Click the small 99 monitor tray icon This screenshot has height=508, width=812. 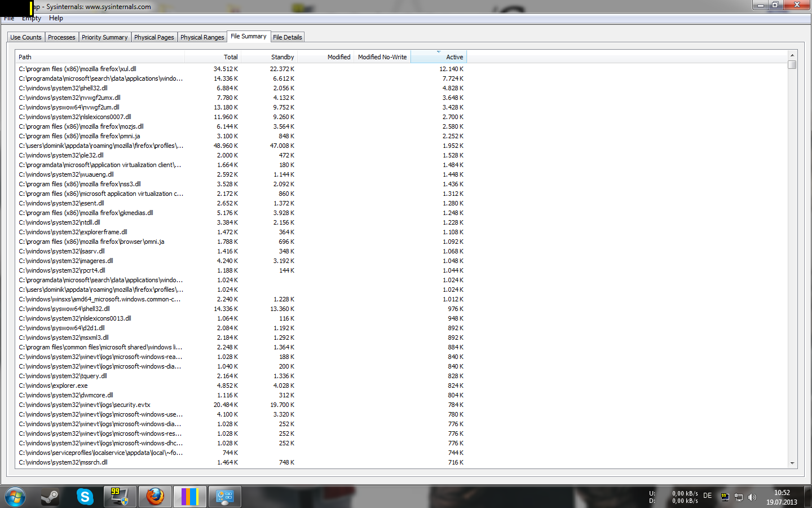(725, 497)
